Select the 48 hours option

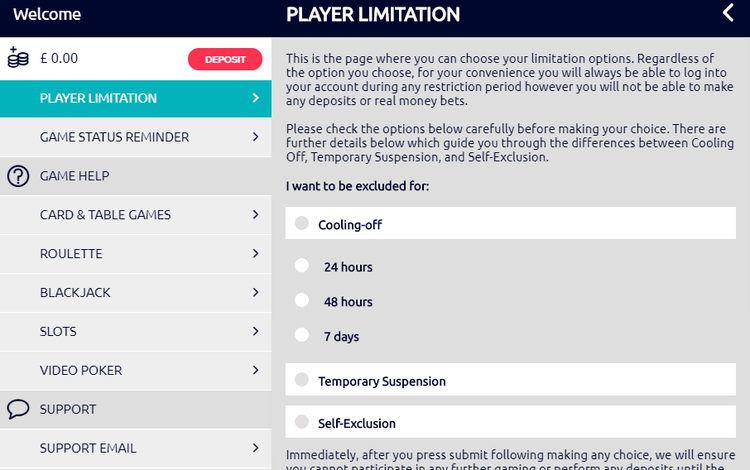click(x=302, y=300)
